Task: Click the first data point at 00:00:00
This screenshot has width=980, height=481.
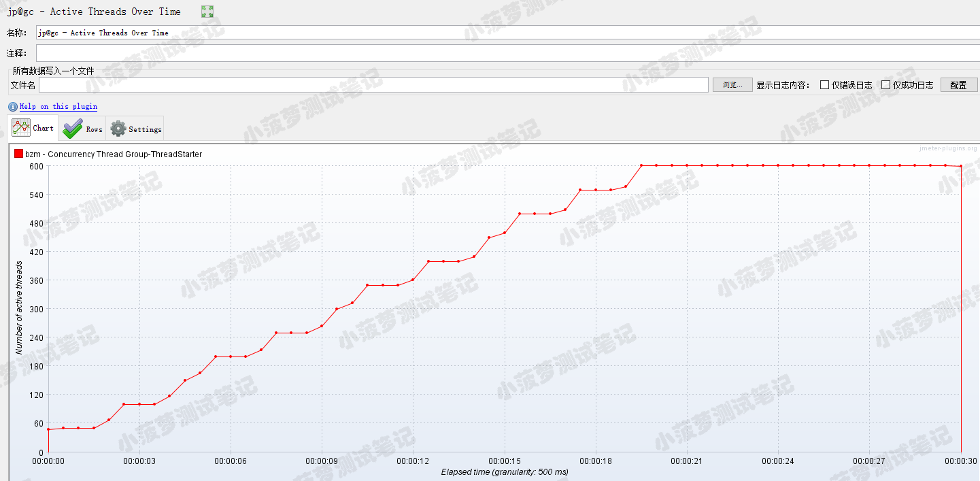Action: [48, 429]
